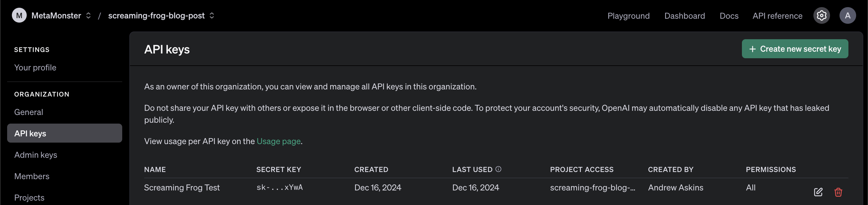The image size is (868, 205).
Task: Open settings via the gear icon
Action: pos(821,15)
